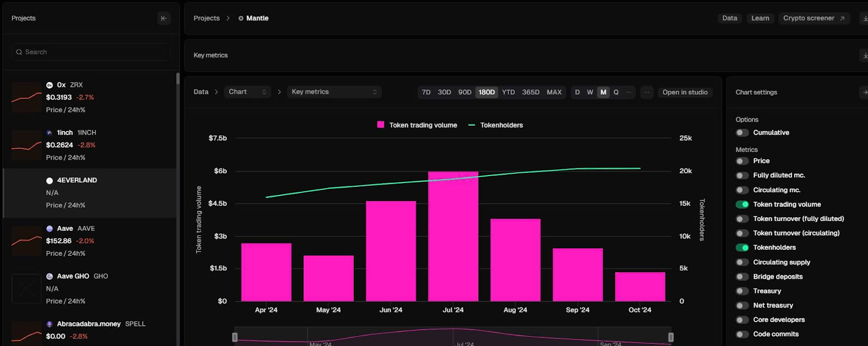The width and height of the screenshot is (868, 346).
Task: Focus the Search projects input field
Action: click(x=91, y=52)
